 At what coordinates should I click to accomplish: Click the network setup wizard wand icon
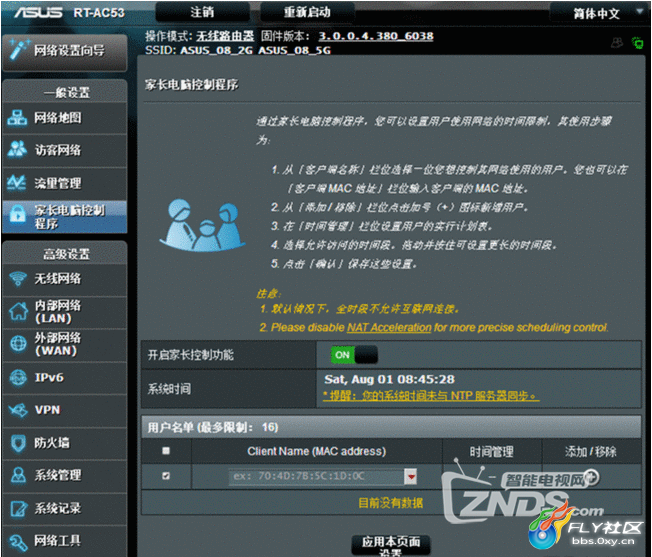19,49
